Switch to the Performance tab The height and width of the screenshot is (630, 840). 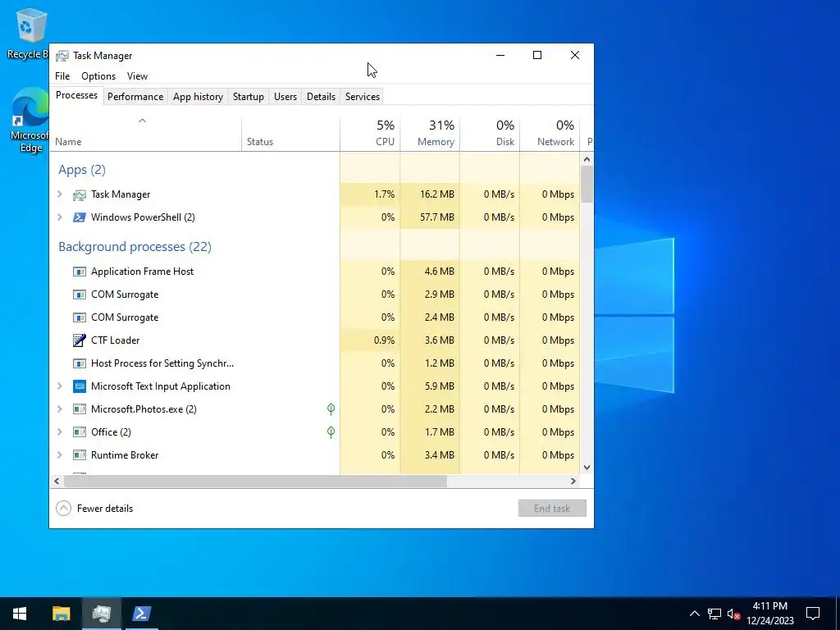tap(135, 97)
